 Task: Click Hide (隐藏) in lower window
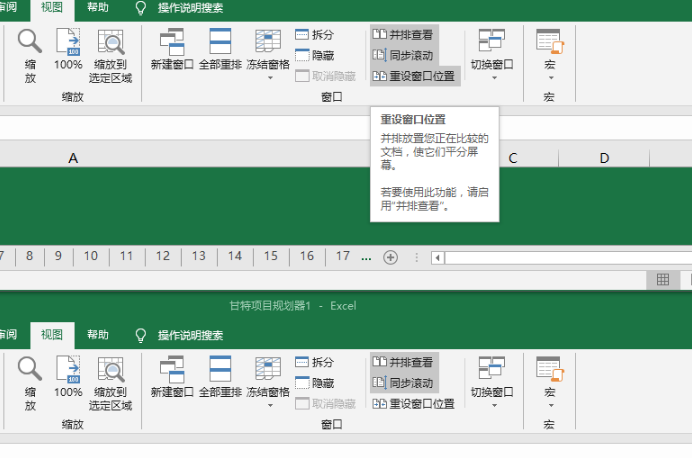point(314,383)
